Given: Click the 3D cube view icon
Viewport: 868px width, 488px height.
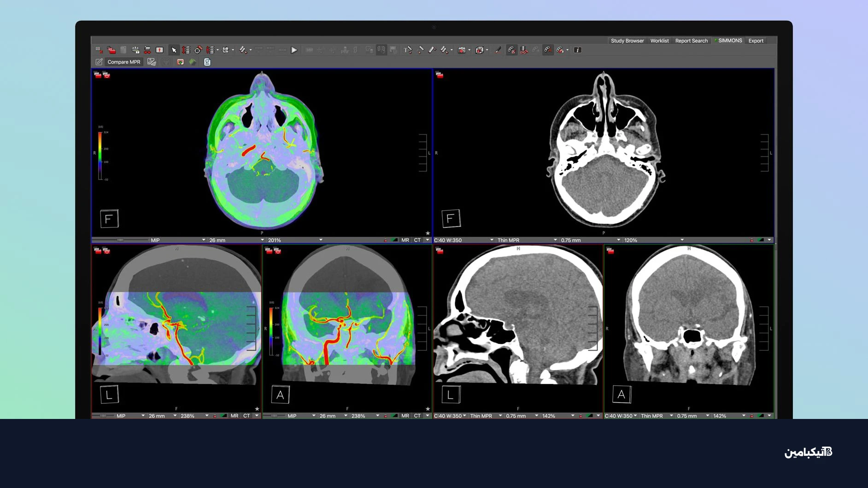Looking at the screenshot, I should click(479, 50).
